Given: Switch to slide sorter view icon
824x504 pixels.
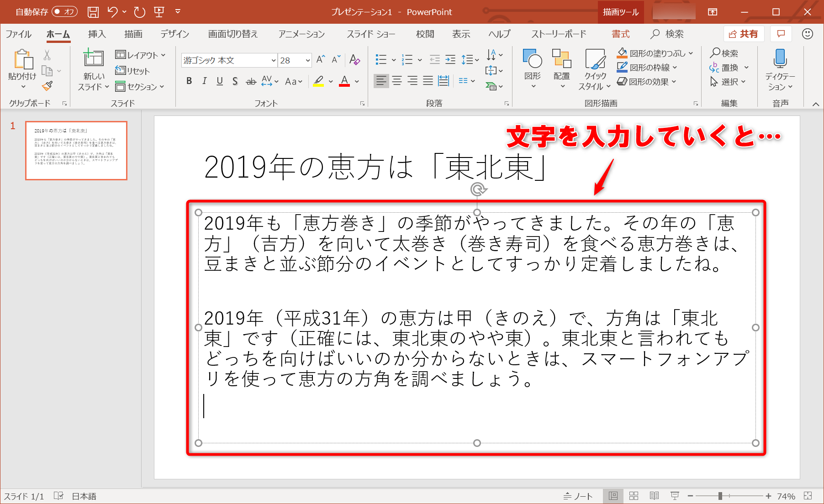Looking at the screenshot, I should (634, 496).
